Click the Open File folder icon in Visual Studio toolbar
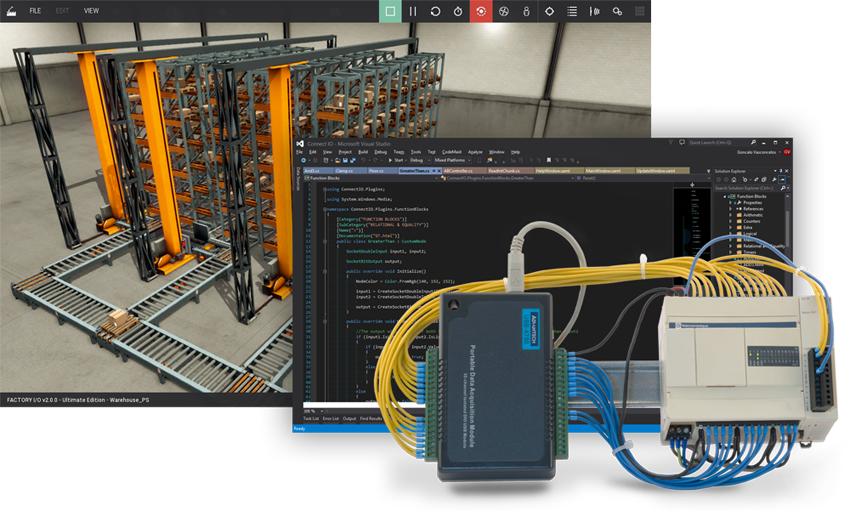 tap(338, 160)
